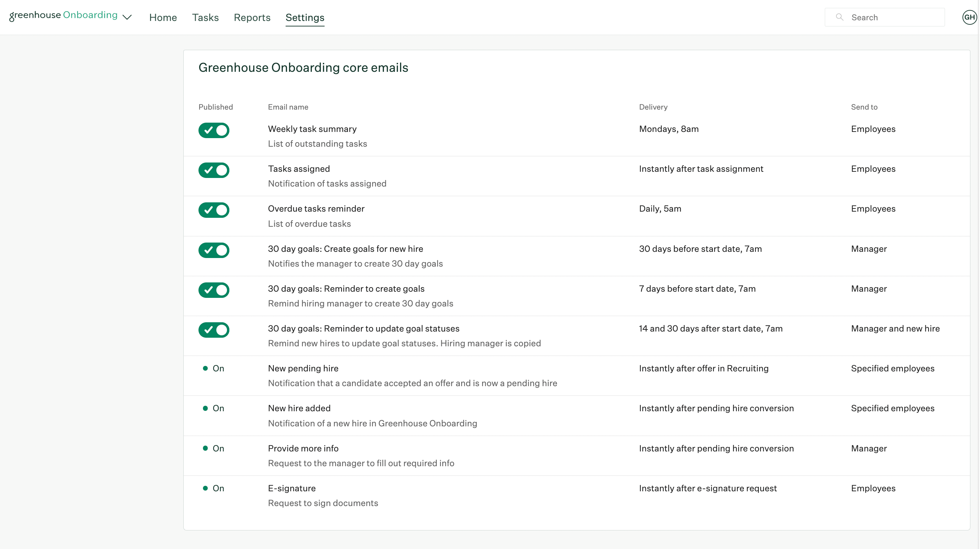Click the Greenhouse Onboarding core emails heading
Viewport: 980px width, 549px height.
click(x=303, y=67)
